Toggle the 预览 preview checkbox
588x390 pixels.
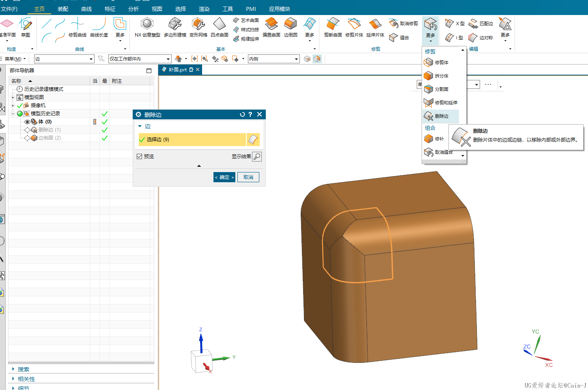140,156
